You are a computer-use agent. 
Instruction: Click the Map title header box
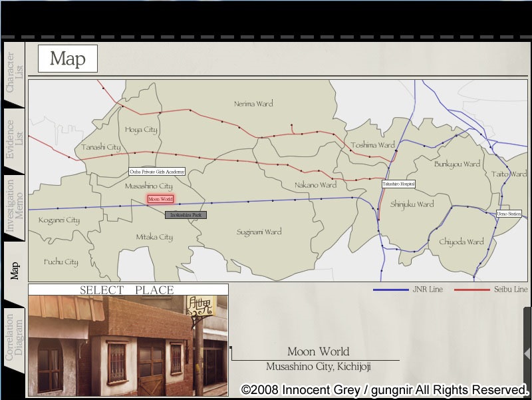click(x=68, y=59)
